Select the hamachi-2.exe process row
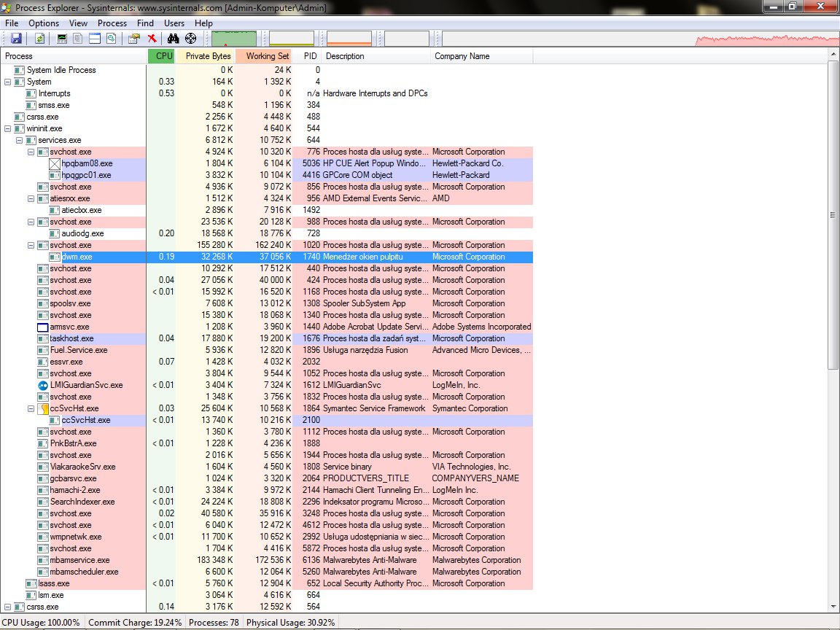Screen dimensions: 840x630 (267, 490)
